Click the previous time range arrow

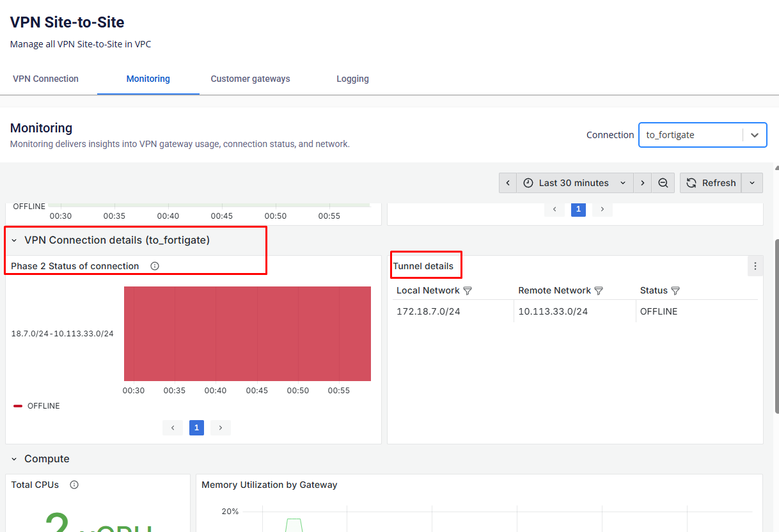tap(508, 183)
